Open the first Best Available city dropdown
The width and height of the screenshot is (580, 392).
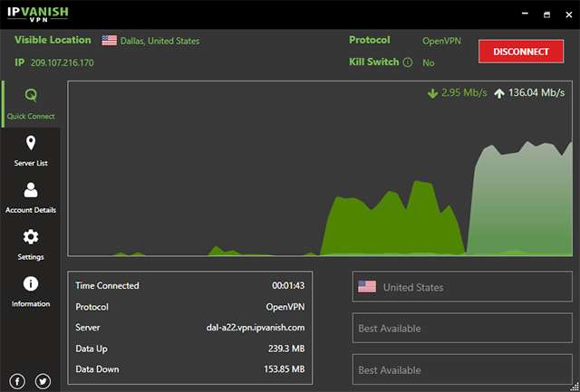click(x=462, y=328)
